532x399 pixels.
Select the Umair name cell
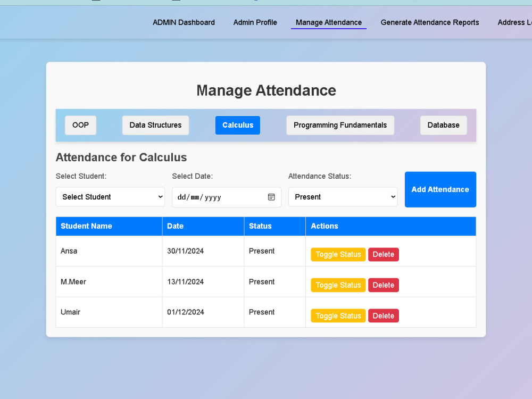click(109, 312)
